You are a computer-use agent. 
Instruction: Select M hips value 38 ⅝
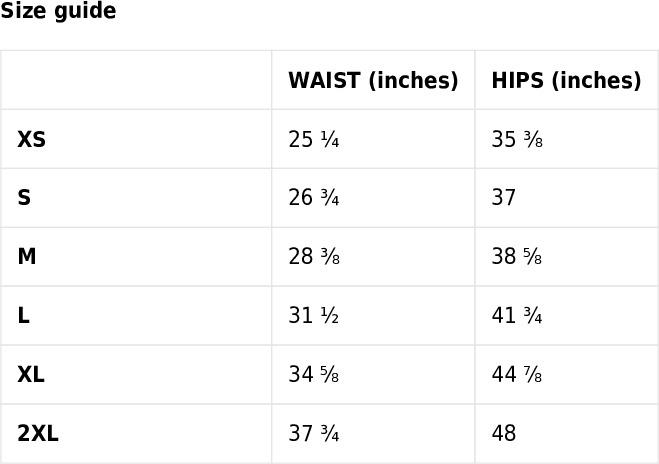pos(517,257)
